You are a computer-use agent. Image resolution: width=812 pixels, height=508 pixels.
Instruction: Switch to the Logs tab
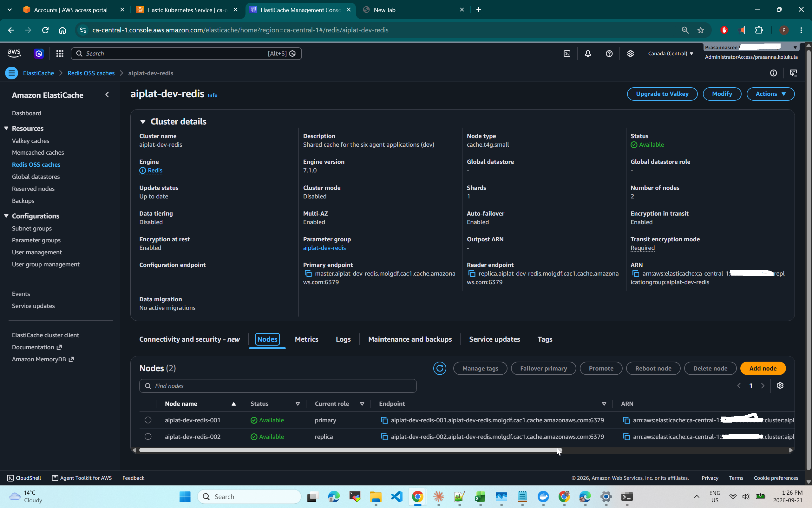pos(343,339)
